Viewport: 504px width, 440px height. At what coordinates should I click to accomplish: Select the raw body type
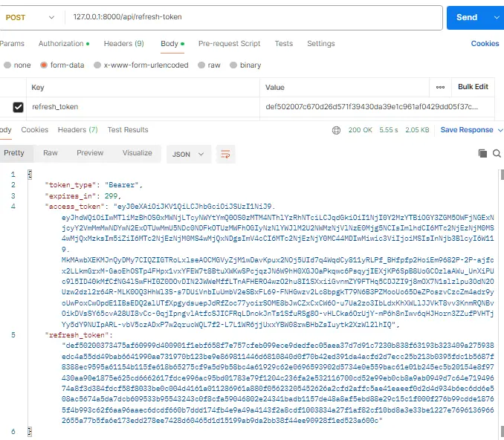209,65
